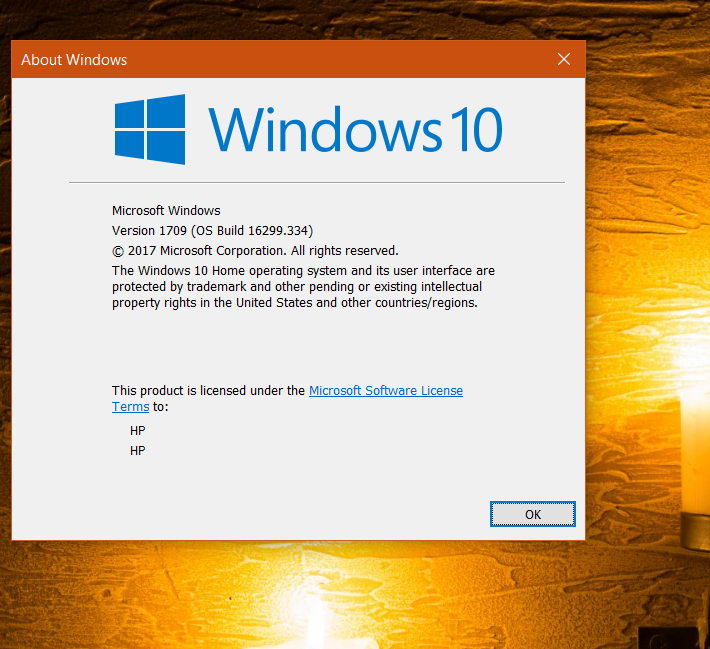Click the blue Windows logo icon
The width and height of the screenshot is (710, 649).
pyautogui.click(x=150, y=129)
